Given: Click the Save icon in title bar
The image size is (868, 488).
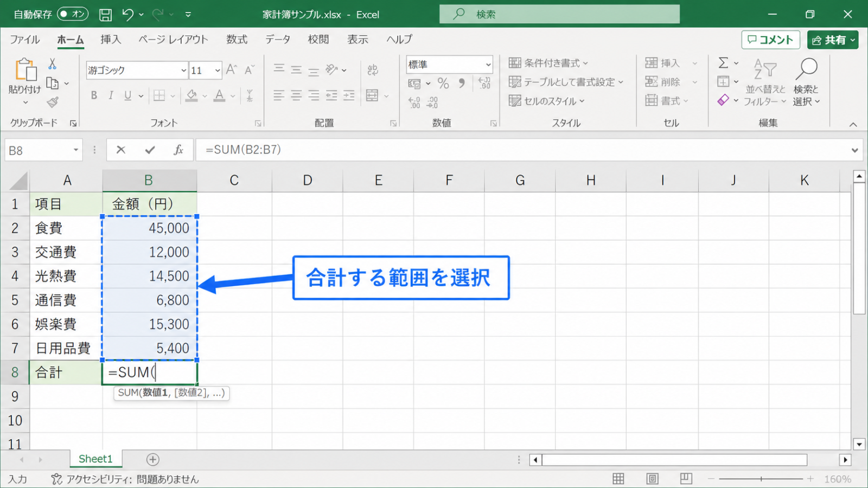Looking at the screenshot, I should click(x=105, y=15).
